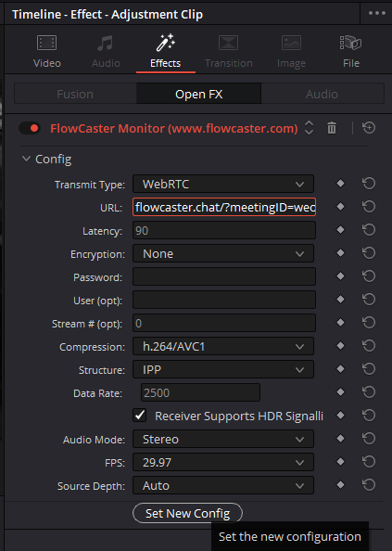Click the User (opt) input field

coord(224,300)
